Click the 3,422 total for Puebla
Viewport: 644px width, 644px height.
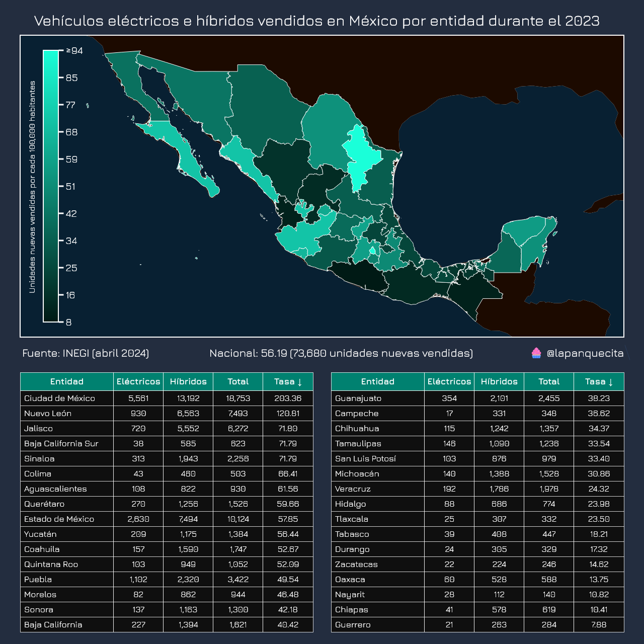click(238, 579)
